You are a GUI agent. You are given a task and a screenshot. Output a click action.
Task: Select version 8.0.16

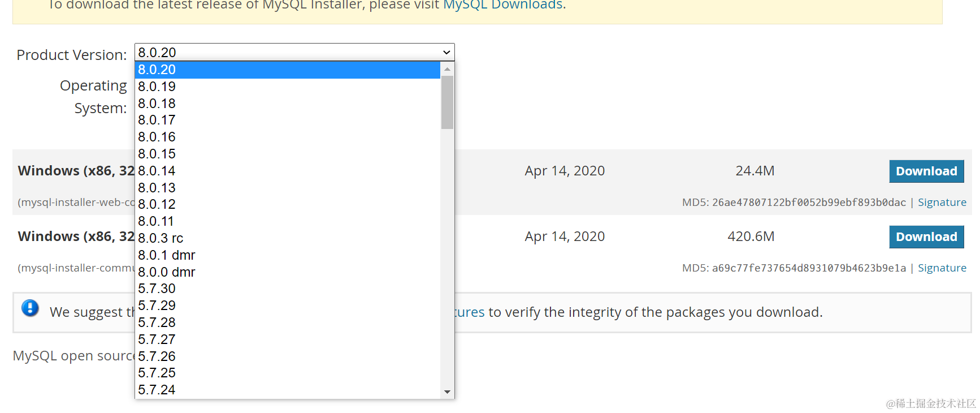pyautogui.click(x=288, y=137)
